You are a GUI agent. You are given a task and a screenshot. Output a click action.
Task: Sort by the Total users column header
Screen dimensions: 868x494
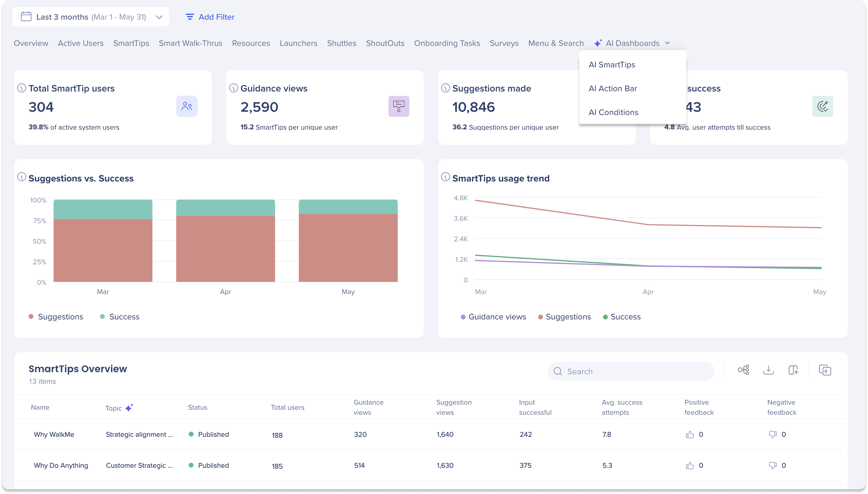click(287, 407)
